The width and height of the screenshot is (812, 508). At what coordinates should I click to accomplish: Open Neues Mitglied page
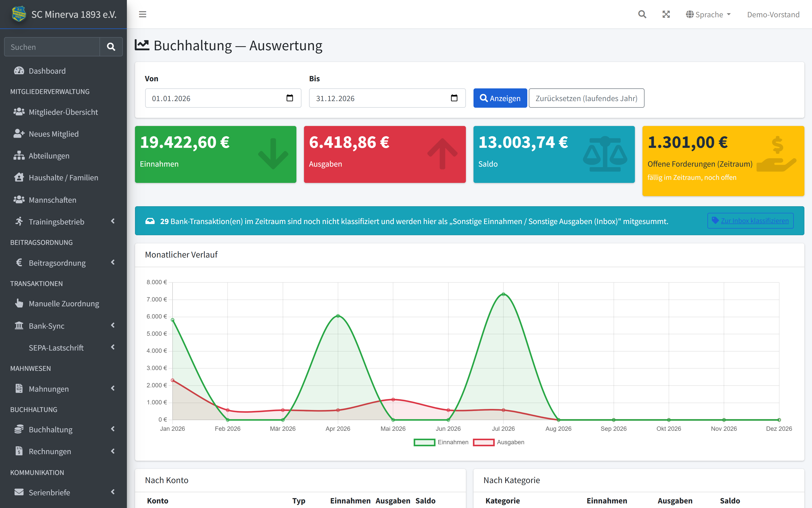(x=63, y=134)
